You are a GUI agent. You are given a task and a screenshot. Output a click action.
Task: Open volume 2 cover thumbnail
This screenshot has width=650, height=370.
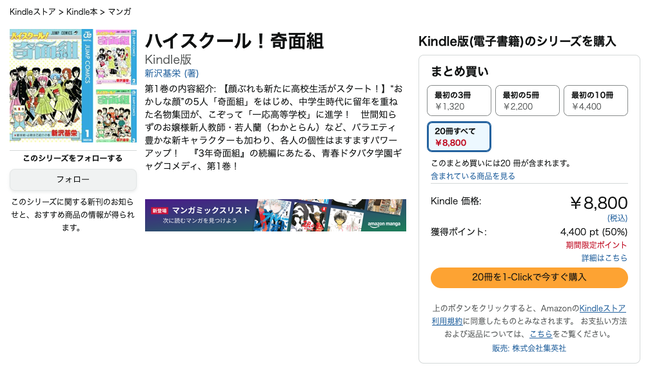coord(116,57)
